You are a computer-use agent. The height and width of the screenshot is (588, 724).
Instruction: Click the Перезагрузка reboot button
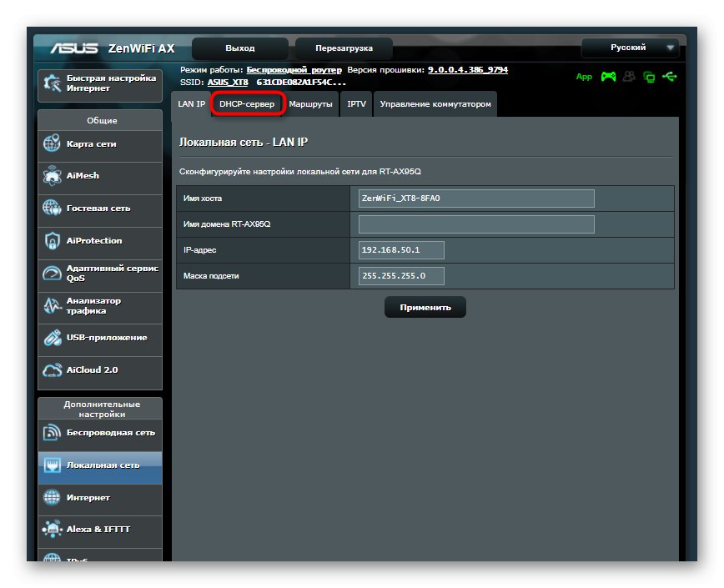click(x=344, y=48)
